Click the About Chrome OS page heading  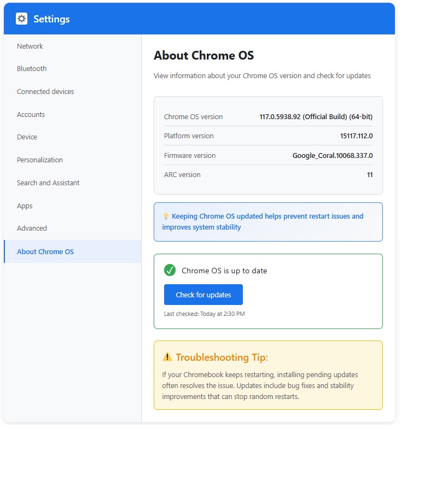click(x=204, y=56)
